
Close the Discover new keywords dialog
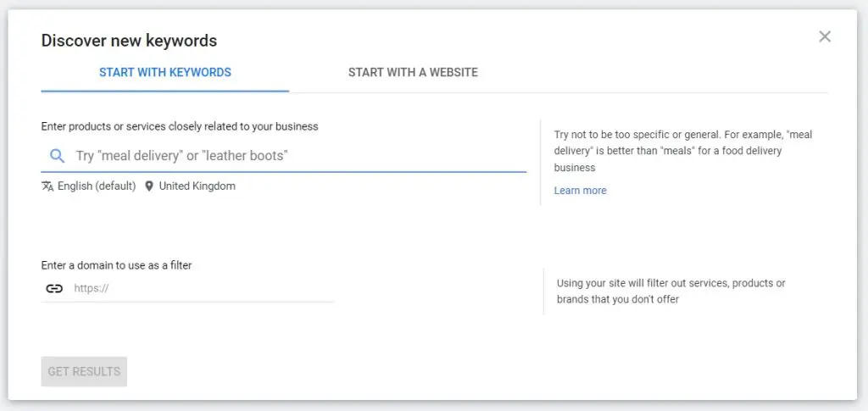(x=825, y=36)
